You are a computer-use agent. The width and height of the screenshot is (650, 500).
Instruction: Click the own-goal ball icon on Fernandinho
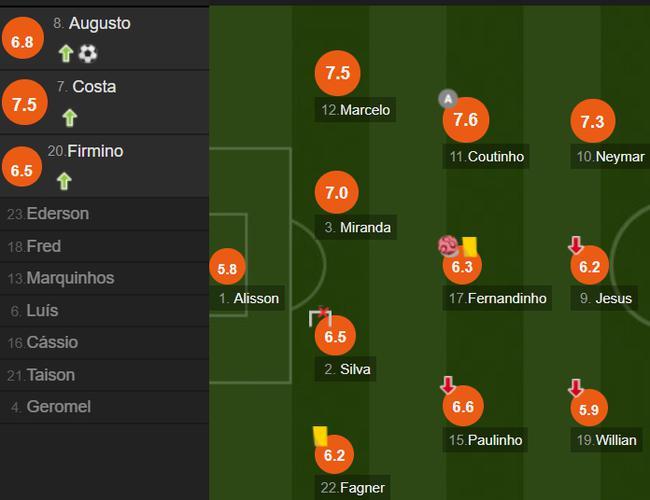pos(448,246)
